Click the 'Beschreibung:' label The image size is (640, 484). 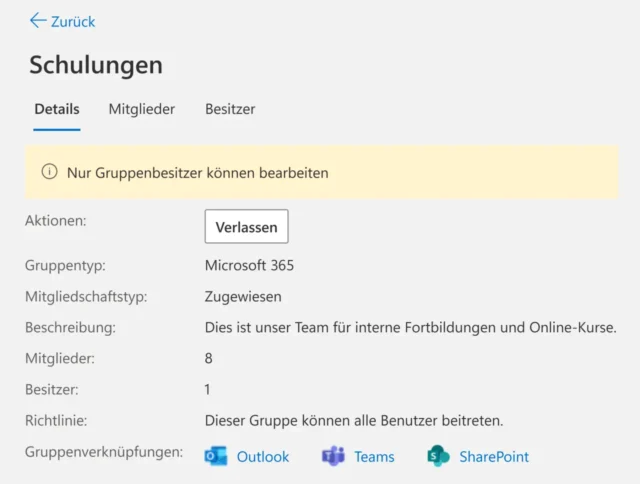coord(70,328)
